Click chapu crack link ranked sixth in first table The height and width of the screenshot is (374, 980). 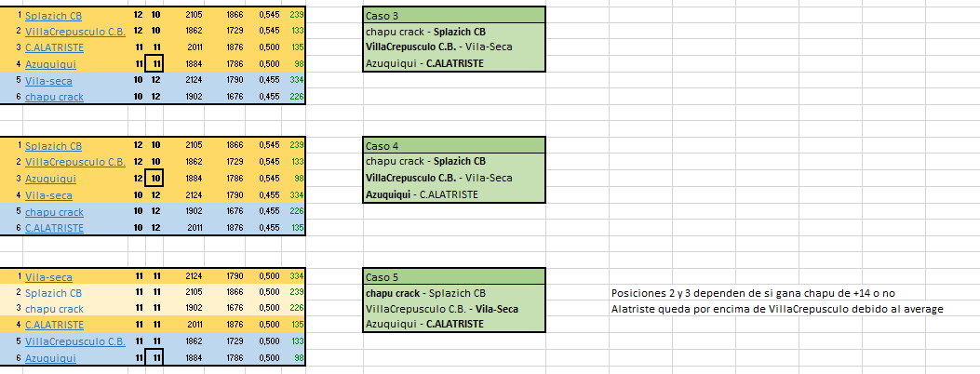click(x=54, y=97)
